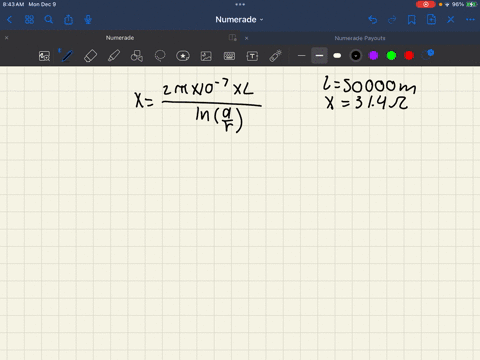Start audio recording with microphone icon
This screenshot has width=480, height=360.
pos(88,20)
